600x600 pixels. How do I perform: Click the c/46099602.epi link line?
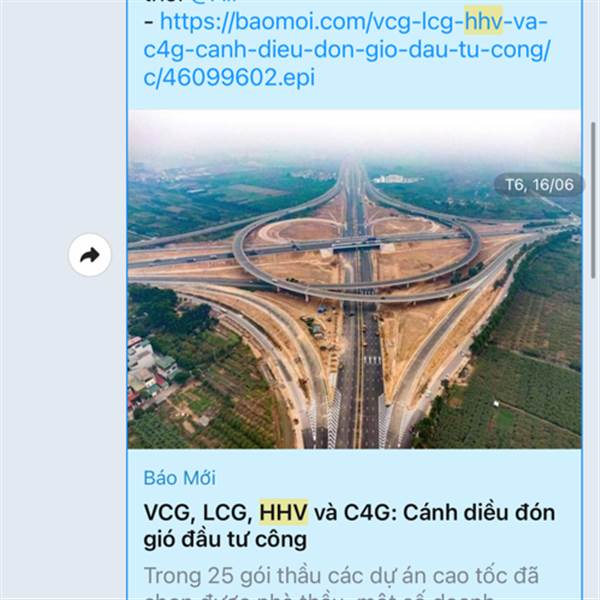point(229,78)
